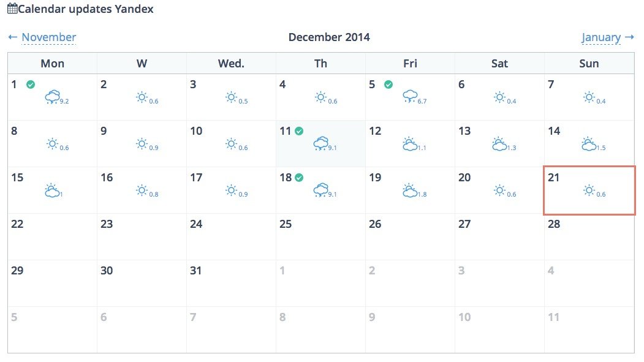The height and width of the screenshot is (362, 644).
Task: Click the sun icon on December 2
Action: click(142, 97)
